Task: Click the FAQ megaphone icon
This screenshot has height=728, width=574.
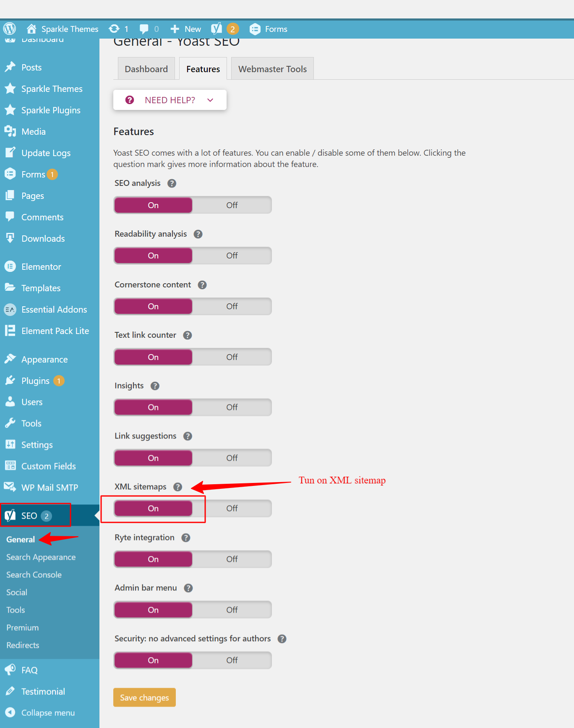Action: pyautogui.click(x=10, y=670)
